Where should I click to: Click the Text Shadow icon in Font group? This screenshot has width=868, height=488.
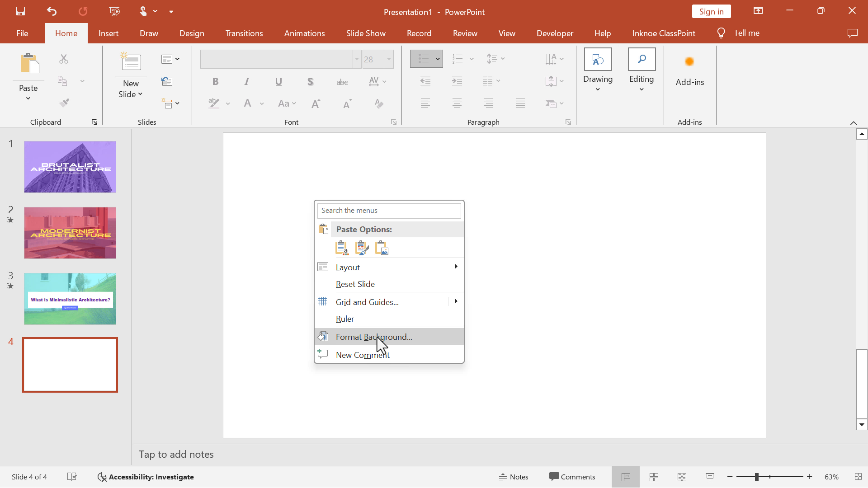tap(310, 82)
